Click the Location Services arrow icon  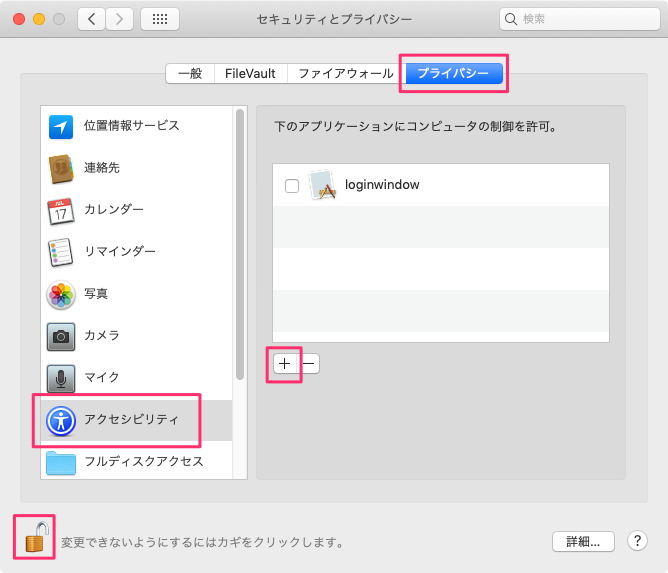coord(60,127)
